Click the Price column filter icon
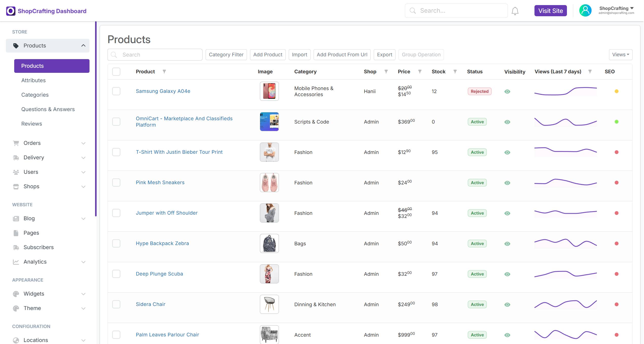The height and width of the screenshot is (344, 644). click(420, 72)
